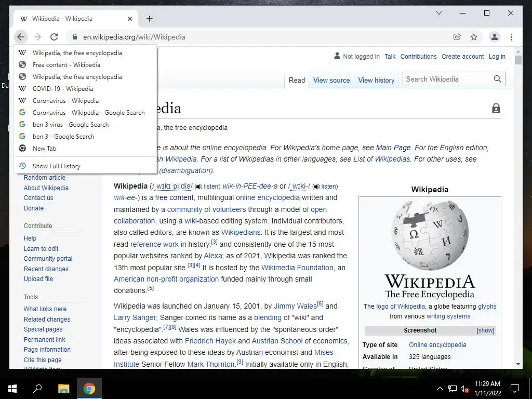Open the tab search chevron
Image resolution: width=532 pixels, height=399 pixels.
pos(438,13)
